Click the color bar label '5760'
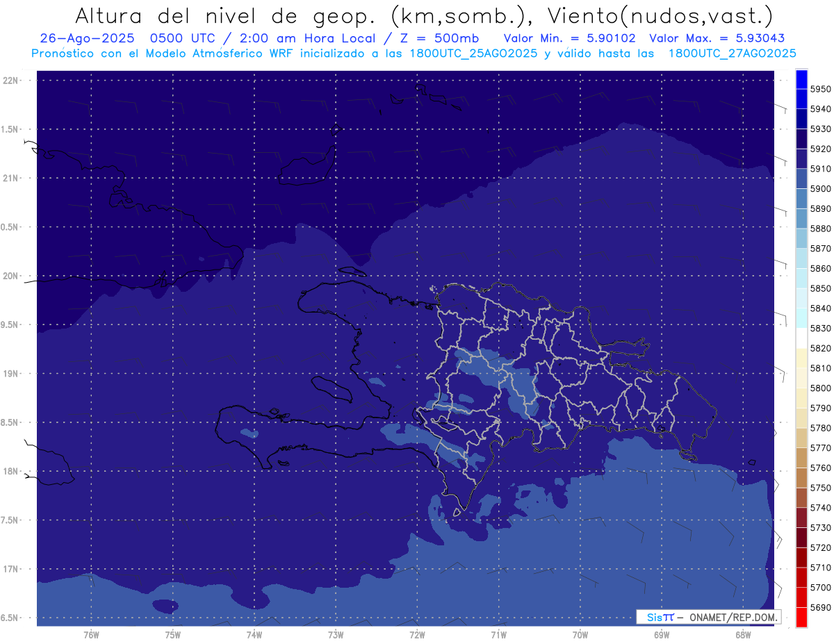The height and width of the screenshot is (644, 834). click(820, 468)
